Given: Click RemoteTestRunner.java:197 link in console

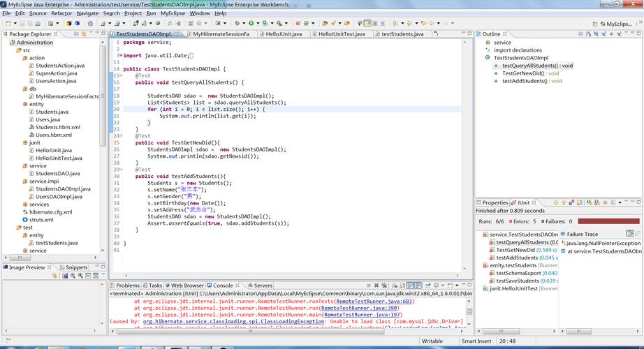Looking at the screenshot, I should click(x=362, y=315).
